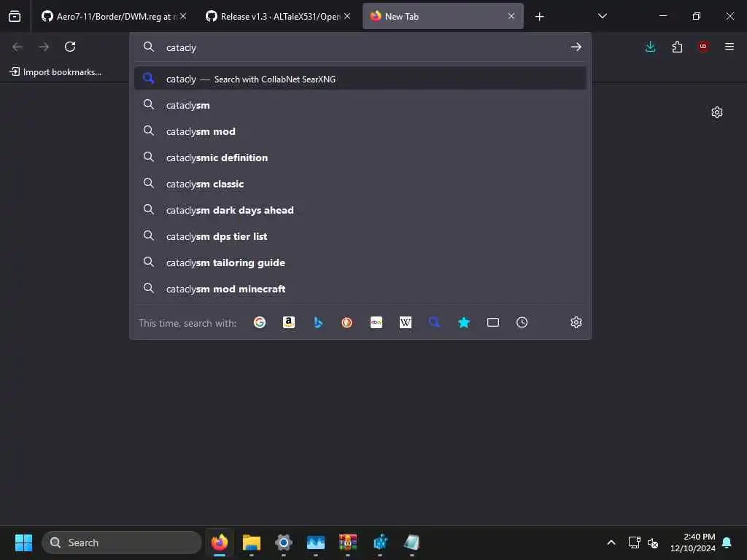The width and height of the screenshot is (747, 560).
Task: Open a new tab with plus button
Action: (539, 17)
